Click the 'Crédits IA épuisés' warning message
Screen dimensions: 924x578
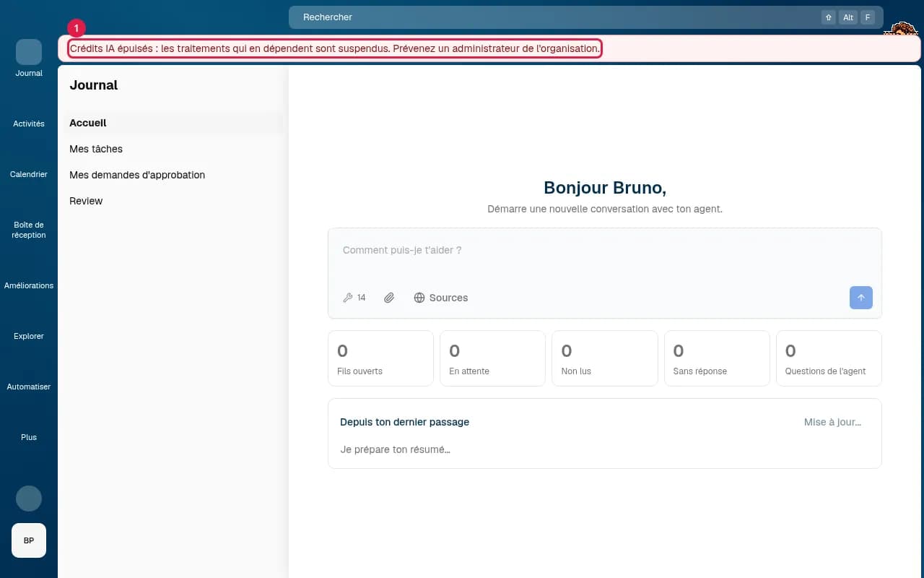(335, 48)
